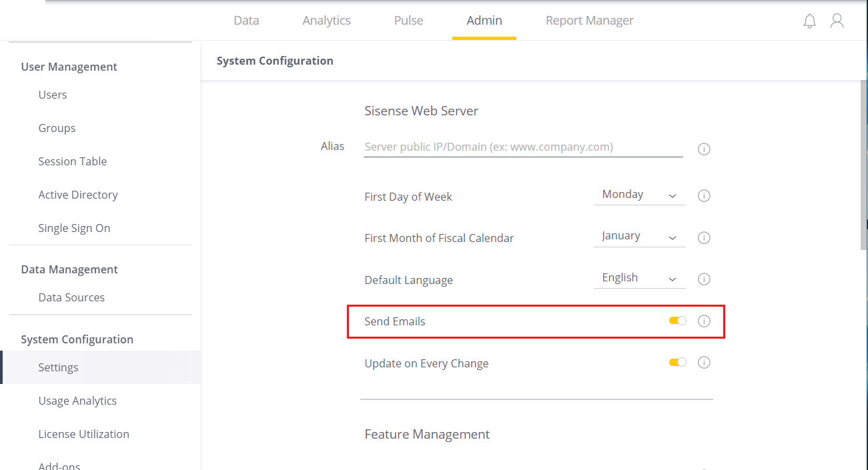Image resolution: width=868 pixels, height=470 pixels.
Task: Select Settings under System Configuration
Action: [x=100, y=367]
